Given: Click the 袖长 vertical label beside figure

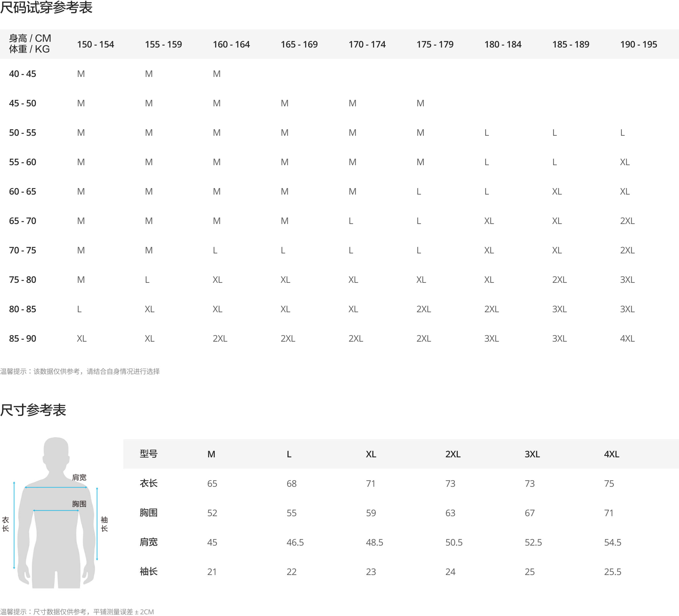Looking at the screenshot, I should point(104,524).
